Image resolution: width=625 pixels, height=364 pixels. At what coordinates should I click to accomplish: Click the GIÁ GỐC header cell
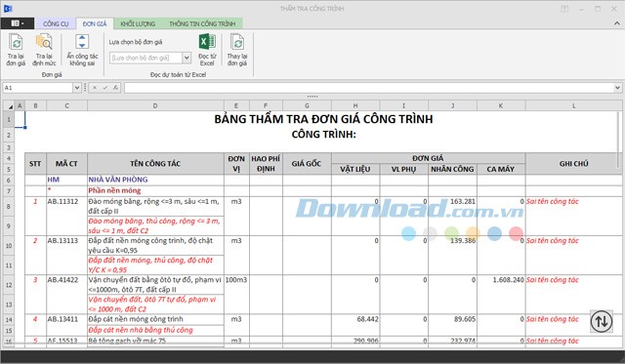(x=307, y=164)
